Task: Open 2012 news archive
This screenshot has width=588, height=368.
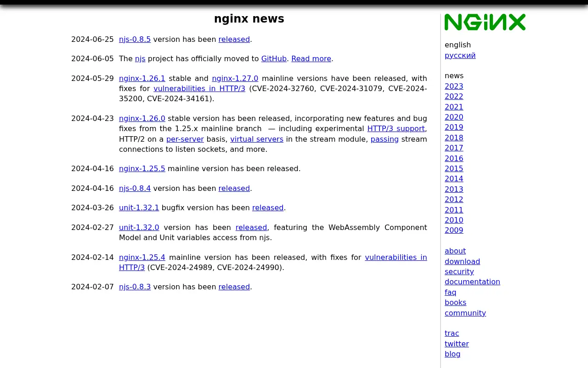Action: [x=454, y=200]
